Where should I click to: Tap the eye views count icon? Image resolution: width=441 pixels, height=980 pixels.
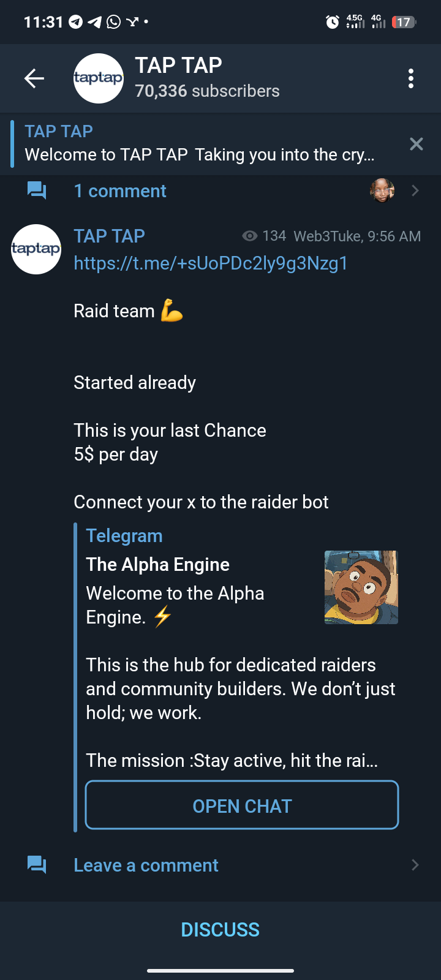coord(249,236)
